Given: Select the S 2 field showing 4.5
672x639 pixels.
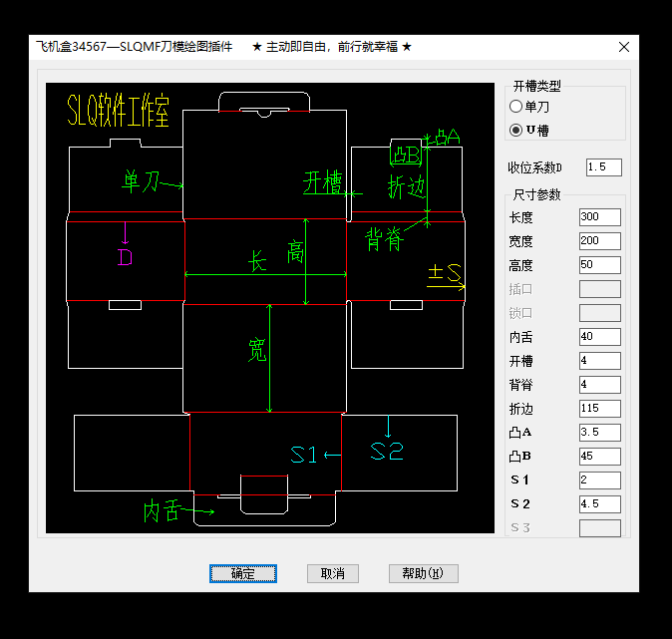Looking at the screenshot, I should (x=599, y=504).
